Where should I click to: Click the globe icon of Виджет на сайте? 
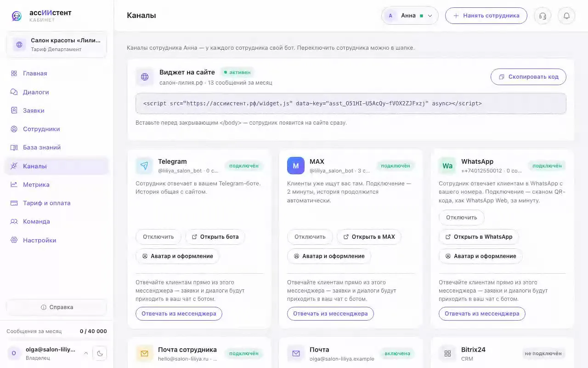(x=145, y=77)
